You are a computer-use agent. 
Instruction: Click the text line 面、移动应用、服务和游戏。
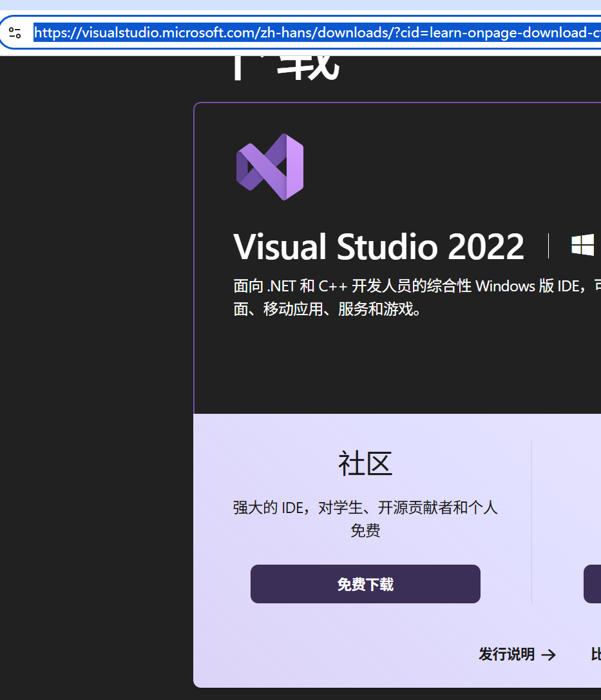pyautogui.click(x=327, y=309)
